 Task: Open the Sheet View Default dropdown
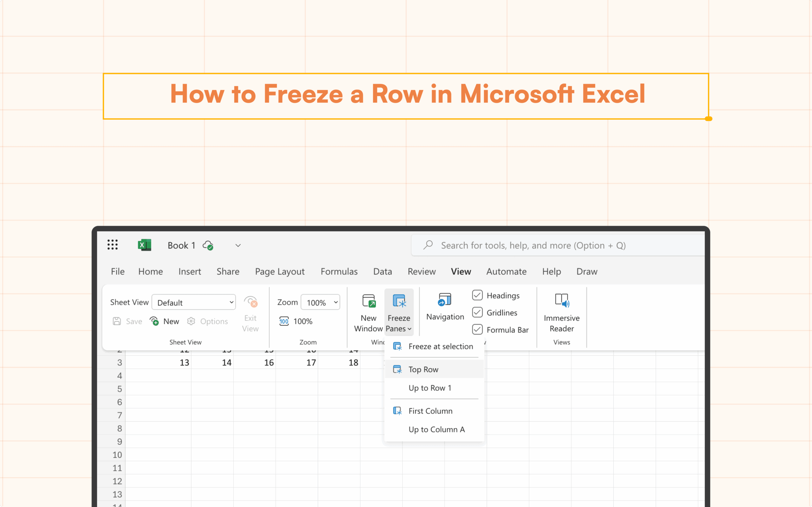point(194,302)
